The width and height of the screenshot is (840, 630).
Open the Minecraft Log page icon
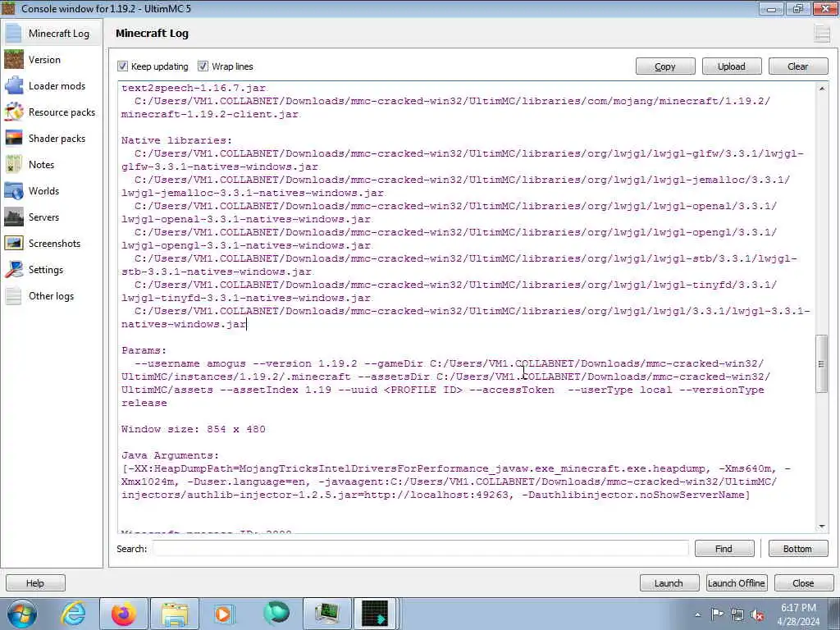click(x=13, y=33)
